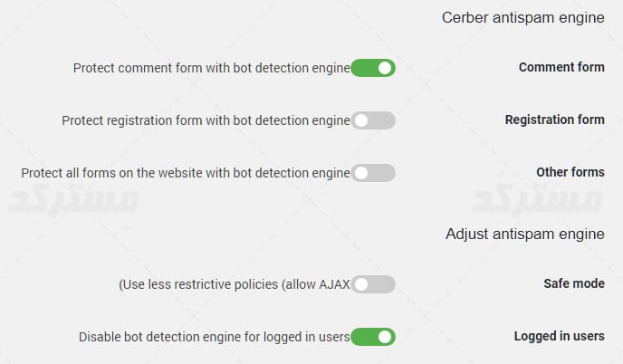Screen dimensions: 623x364
Task: Click "Disable bot detection engine for logged in users" text
Action: pyautogui.click(x=214, y=337)
